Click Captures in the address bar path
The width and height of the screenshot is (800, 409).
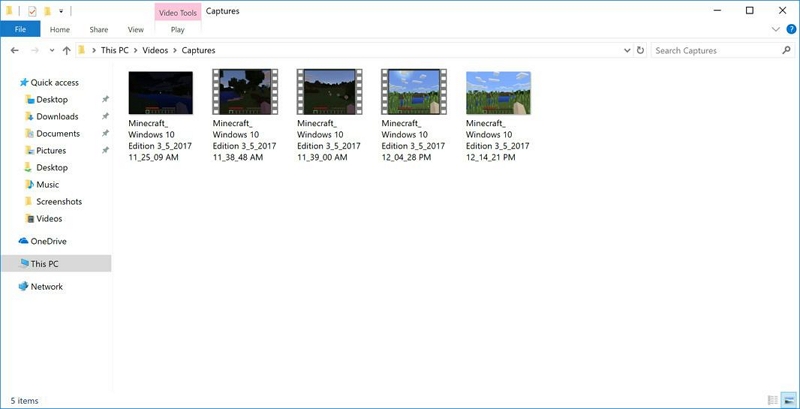(198, 50)
